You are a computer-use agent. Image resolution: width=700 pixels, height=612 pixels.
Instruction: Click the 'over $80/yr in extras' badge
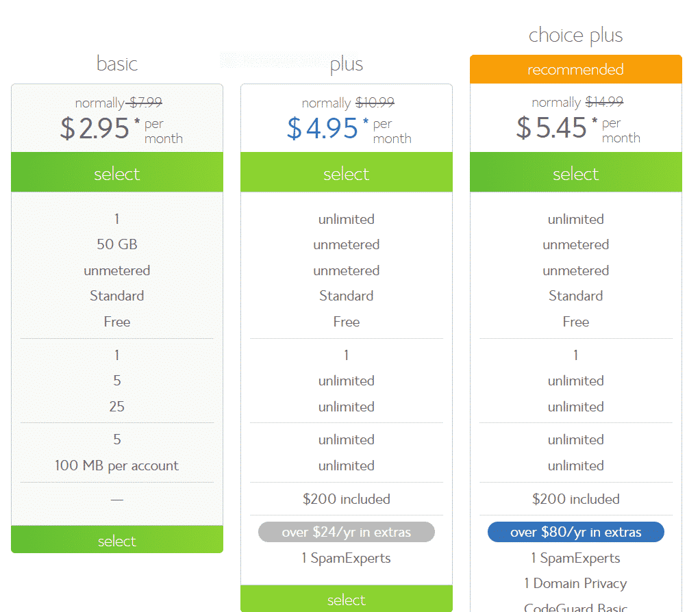(576, 532)
